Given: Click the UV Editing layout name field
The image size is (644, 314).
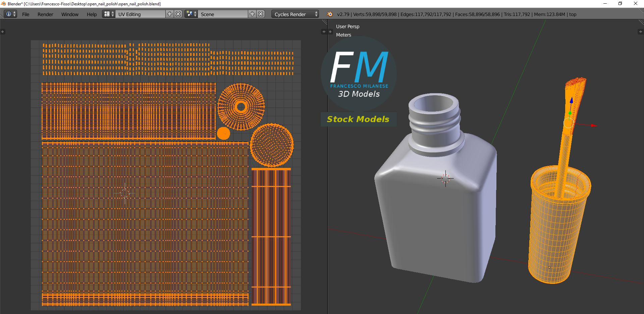Looking at the screenshot, I should tap(140, 14).
